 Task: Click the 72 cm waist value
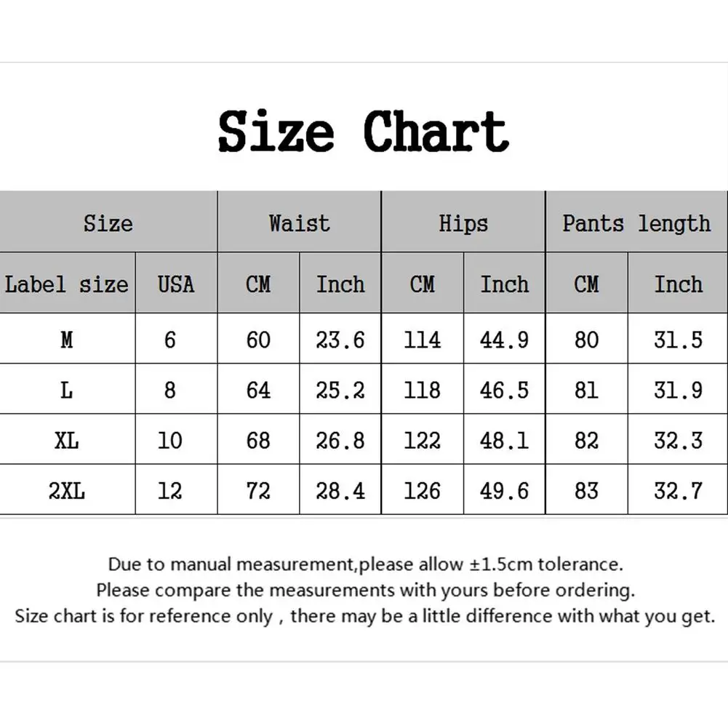[258, 491]
